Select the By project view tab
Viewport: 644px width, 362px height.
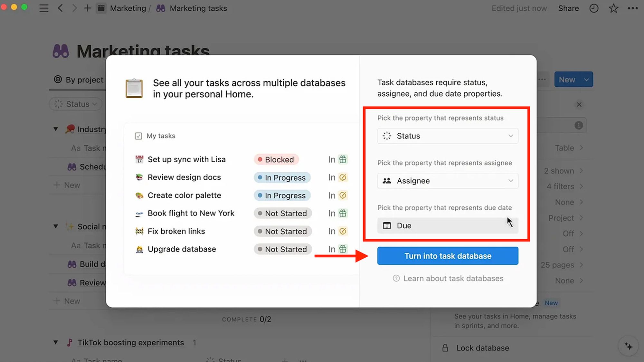pos(79,80)
